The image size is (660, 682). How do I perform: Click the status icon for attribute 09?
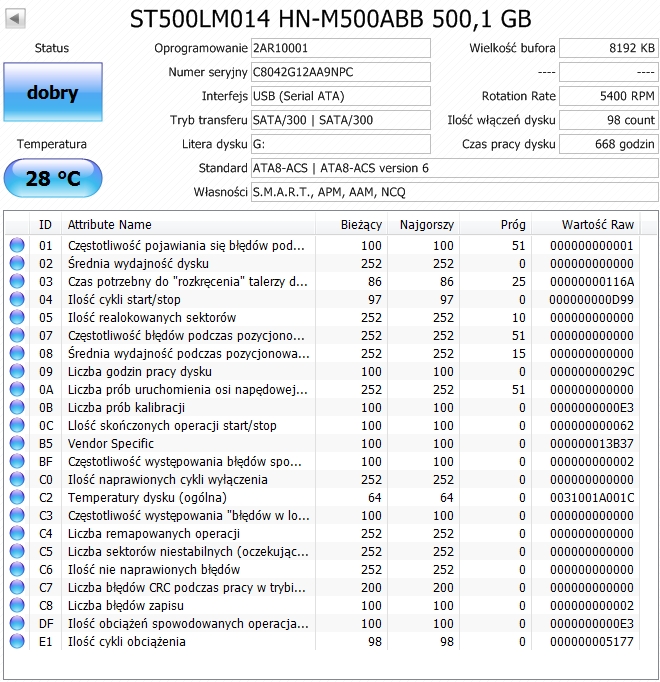tap(17, 371)
